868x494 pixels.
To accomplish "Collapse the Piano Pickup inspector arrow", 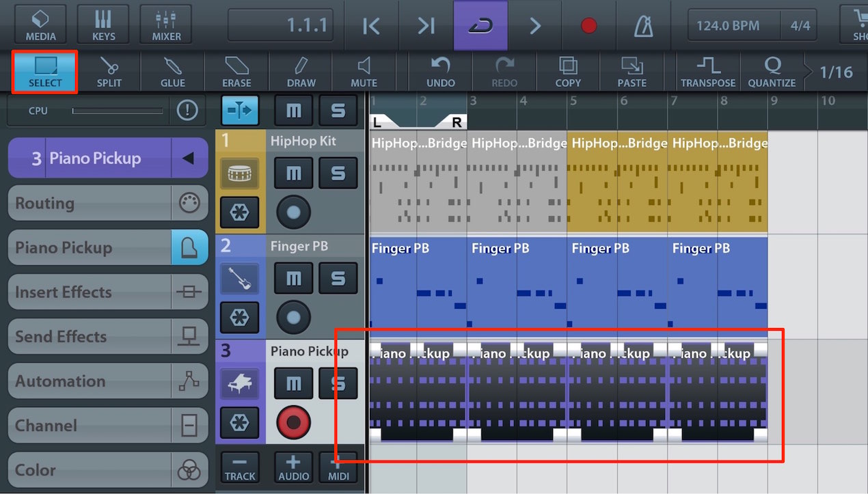I will click(189, 158).
